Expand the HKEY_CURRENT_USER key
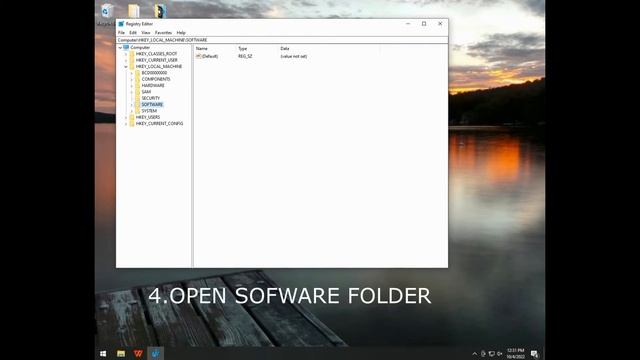Viewport: 640px width, 360px height. (x=126, y=60)
